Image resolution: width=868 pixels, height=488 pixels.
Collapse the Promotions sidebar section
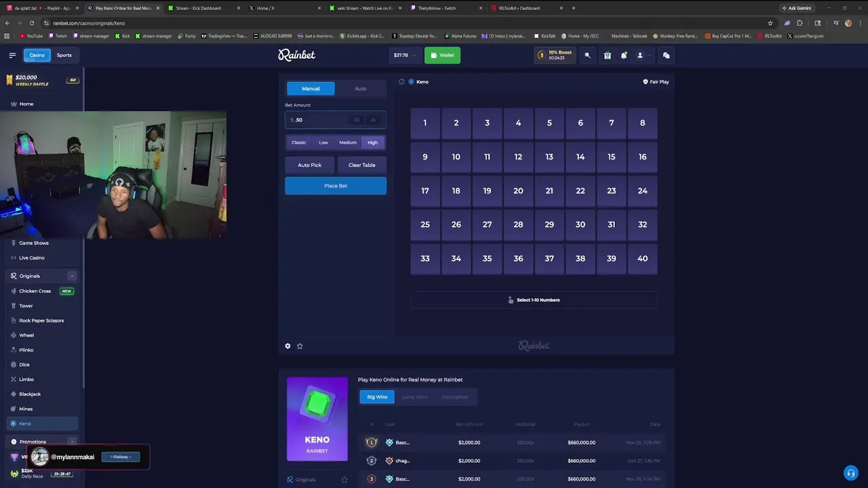point(71,442)
